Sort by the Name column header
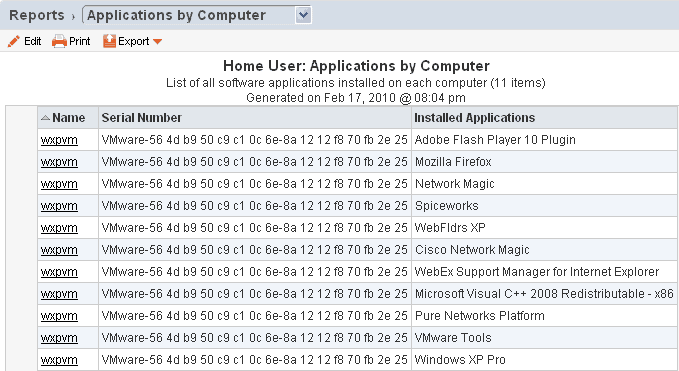This screenshot has width=679, height=371. click(68, 118)
